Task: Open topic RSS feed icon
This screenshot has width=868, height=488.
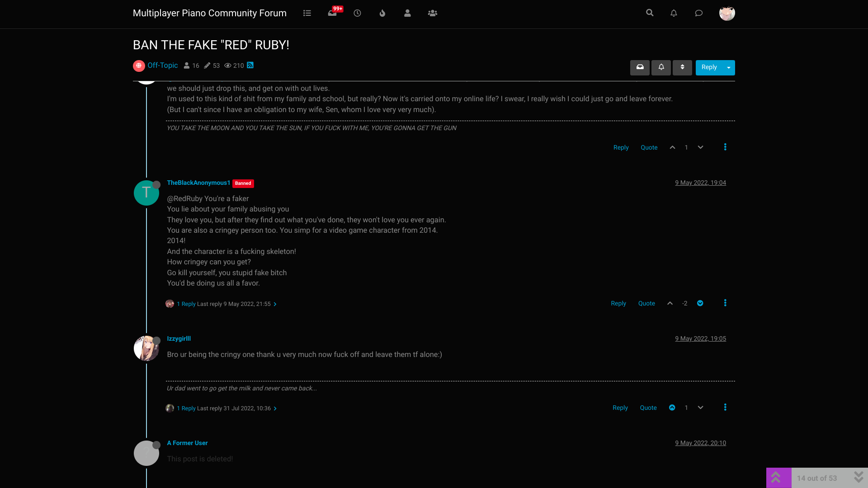Action: [250, 66]
